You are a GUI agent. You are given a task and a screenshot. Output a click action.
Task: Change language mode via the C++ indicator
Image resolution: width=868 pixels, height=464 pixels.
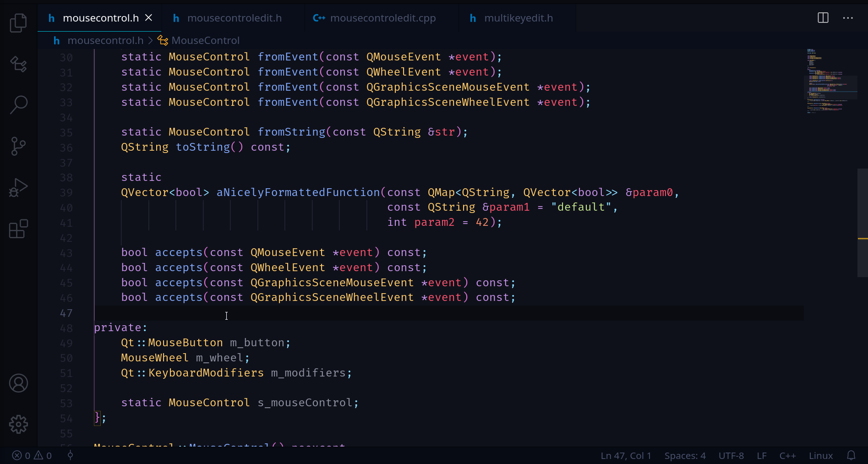click(787, 455)
